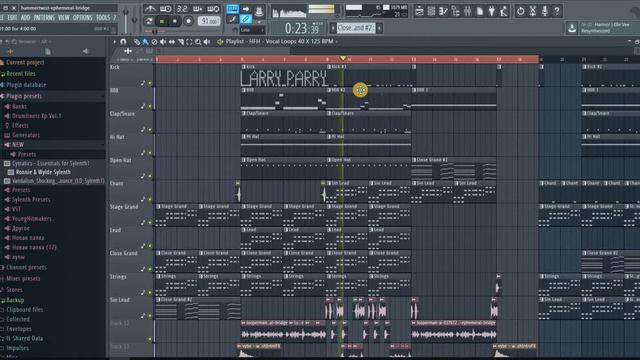Open the Mixer faders icon
Screen dimensions: 640x360
tap(467, 11)
